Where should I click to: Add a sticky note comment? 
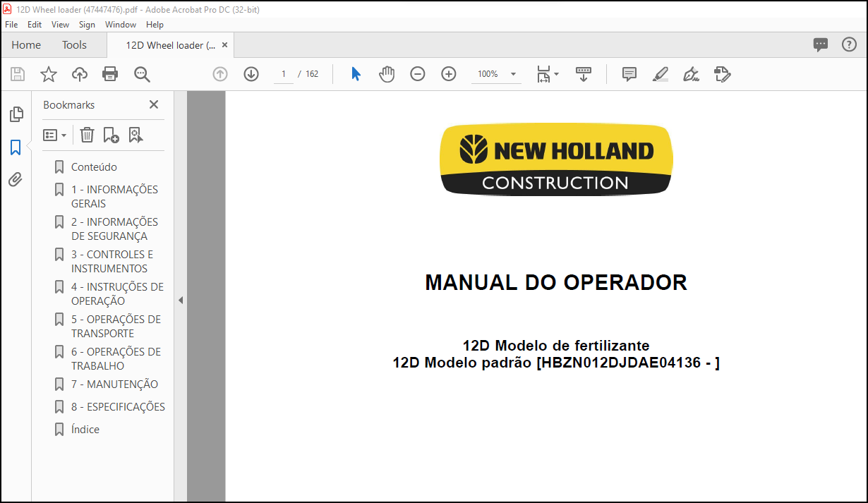pyautogui.click(x=629, y=74)
